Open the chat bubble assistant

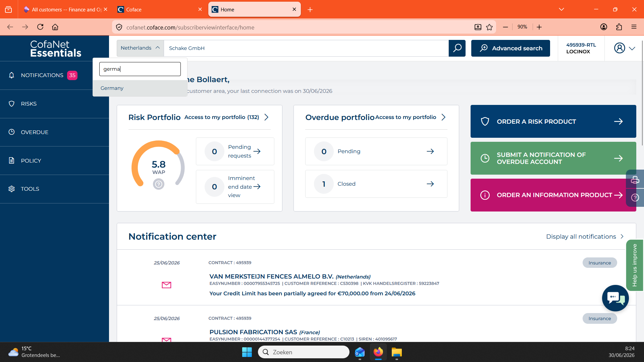pyautogui.click(x=615, y=298)
